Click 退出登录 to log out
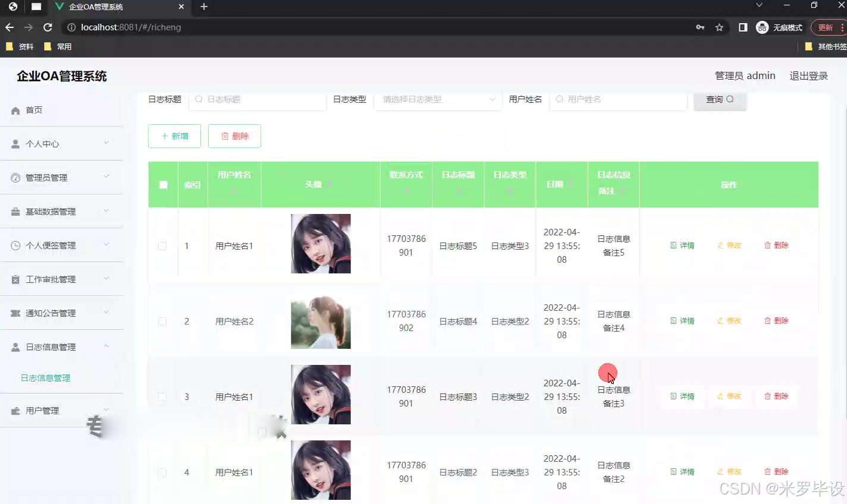The image size is (847, 504). click(x=808, y=75)
